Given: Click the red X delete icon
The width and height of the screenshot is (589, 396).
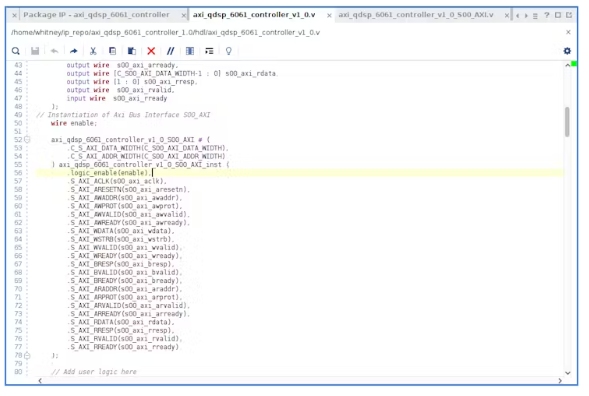Looking at the screenshot, I should click(x=151, y=51).
